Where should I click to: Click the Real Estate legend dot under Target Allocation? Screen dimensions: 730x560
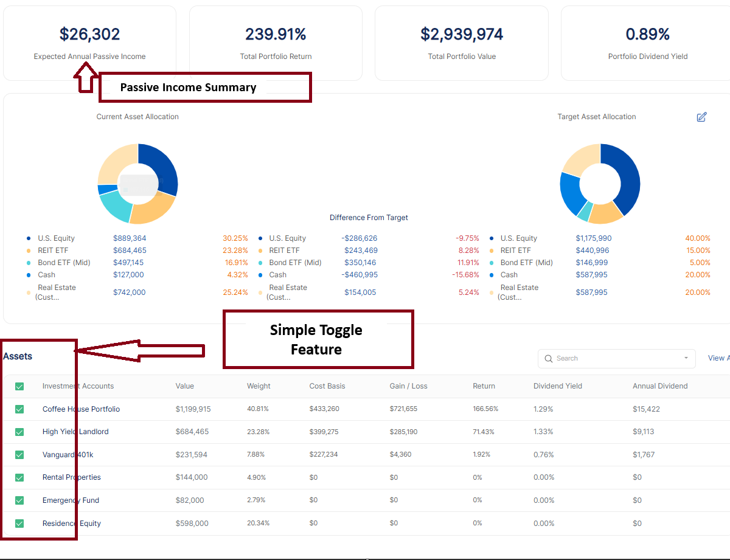[x=491, y=292]
